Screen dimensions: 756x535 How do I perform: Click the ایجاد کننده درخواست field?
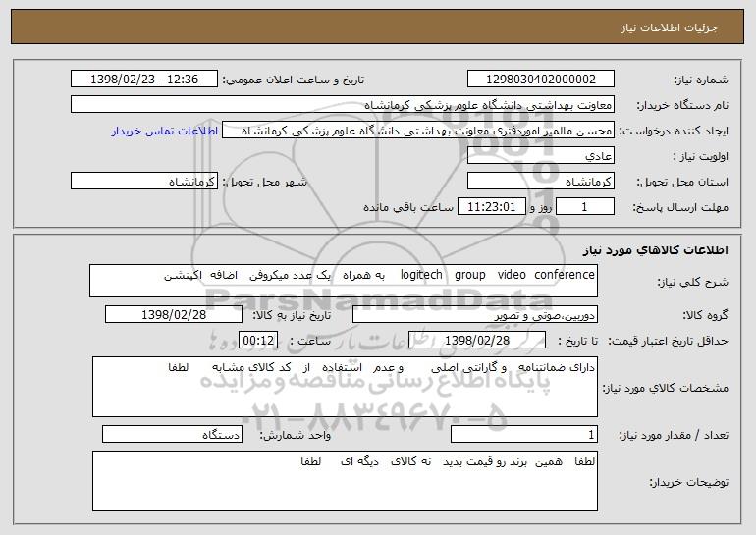[x=418, y=130]
